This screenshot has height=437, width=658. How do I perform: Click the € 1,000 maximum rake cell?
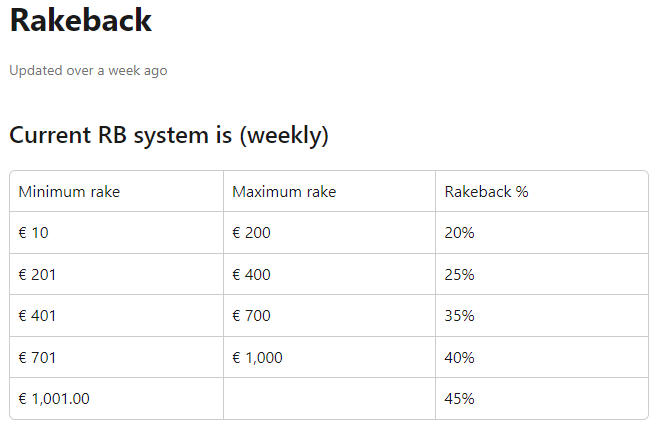(329, 357)
